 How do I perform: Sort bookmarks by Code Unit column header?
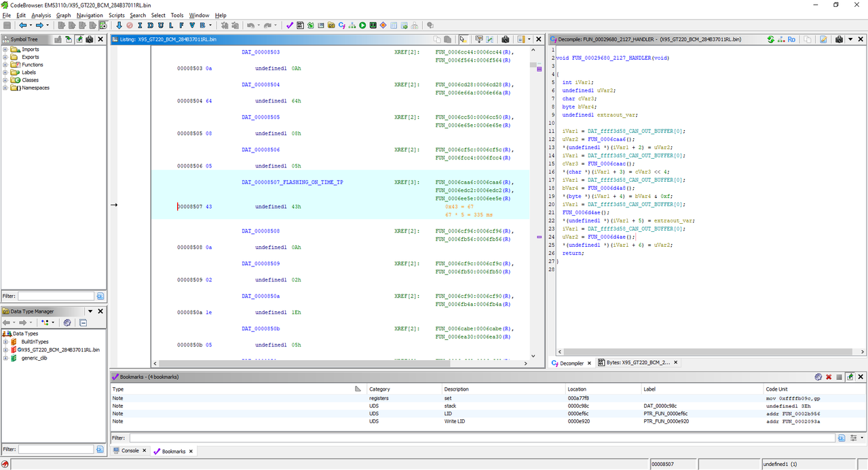click(x=814, y=389)
